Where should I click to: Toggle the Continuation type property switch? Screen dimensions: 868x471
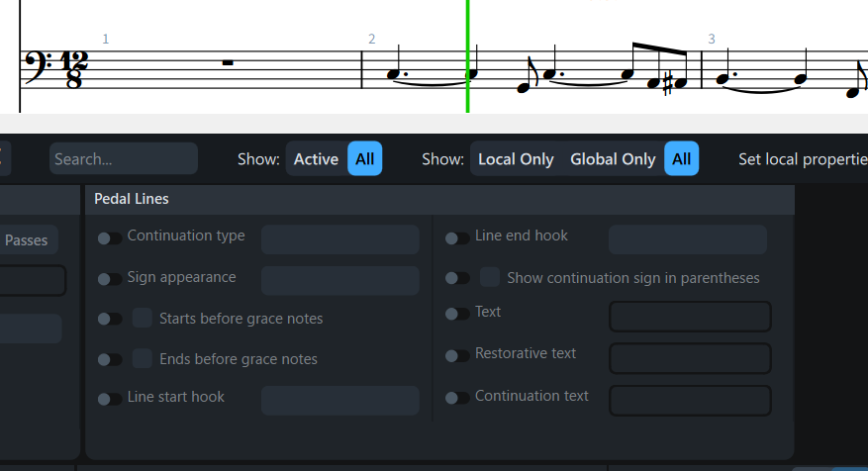(110, 238)
